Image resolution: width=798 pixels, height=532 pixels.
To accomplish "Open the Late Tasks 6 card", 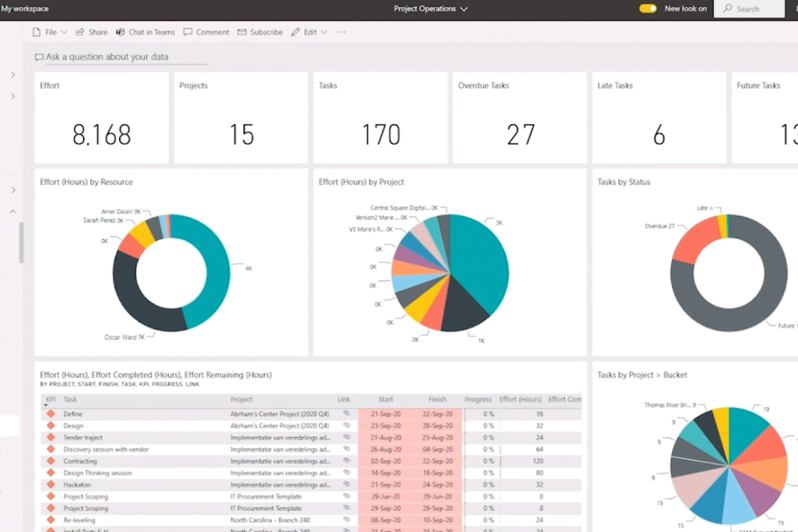I will click(659, 118).
